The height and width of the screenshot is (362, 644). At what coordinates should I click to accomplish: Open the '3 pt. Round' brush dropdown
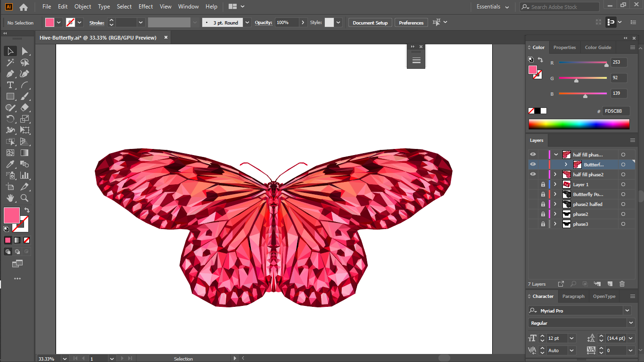coord(248,23)
